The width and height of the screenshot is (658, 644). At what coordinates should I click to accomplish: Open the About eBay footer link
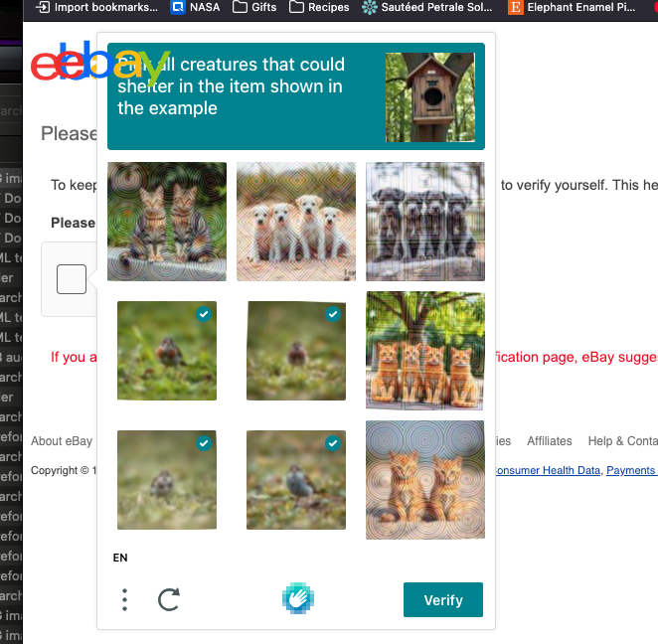62,441
